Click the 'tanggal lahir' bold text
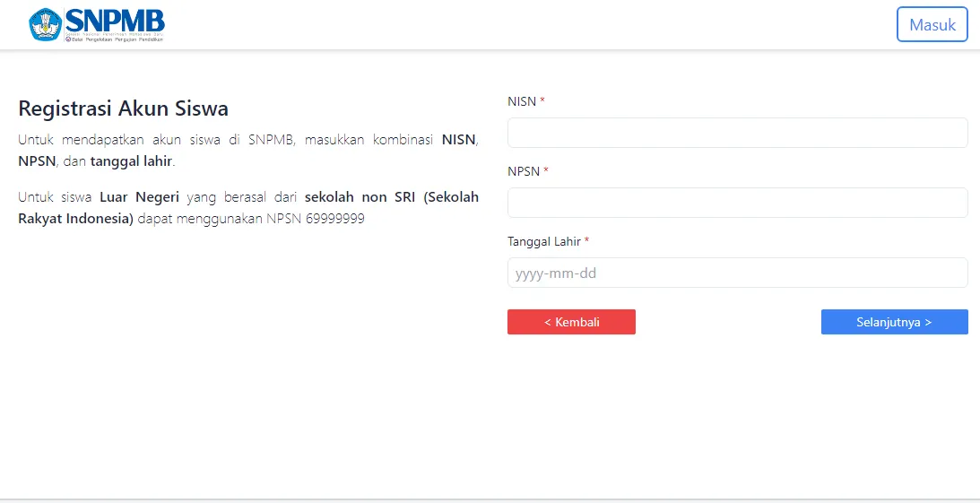Viewport: 980px width, 503px height. pos(131,161)
